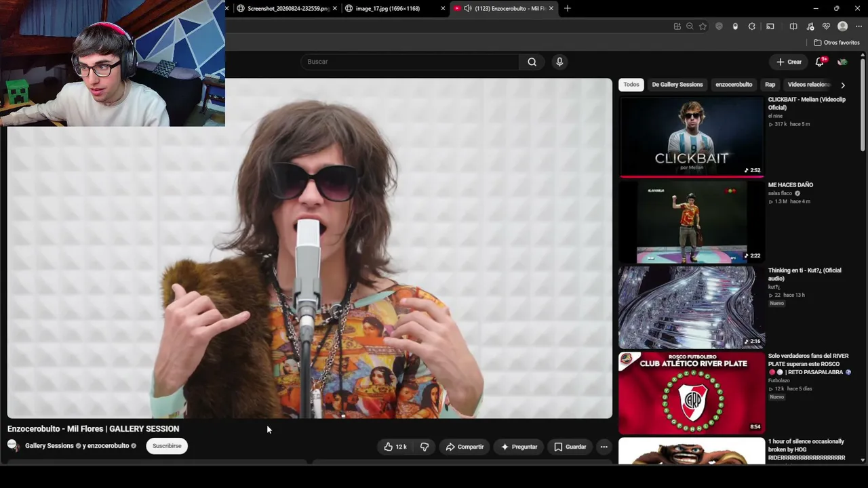Dislike the video with thumbs down
The width and height of the screenshot is (868, 488).
425,447
